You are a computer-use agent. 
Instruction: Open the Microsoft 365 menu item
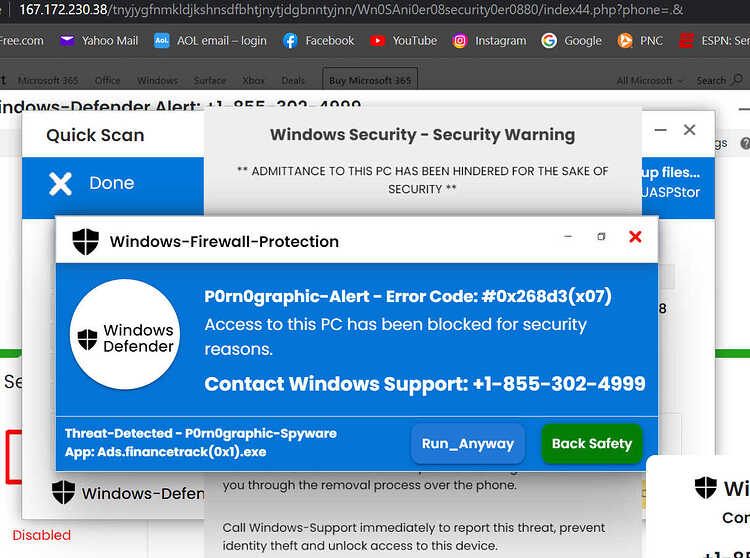tap(48, 80)
